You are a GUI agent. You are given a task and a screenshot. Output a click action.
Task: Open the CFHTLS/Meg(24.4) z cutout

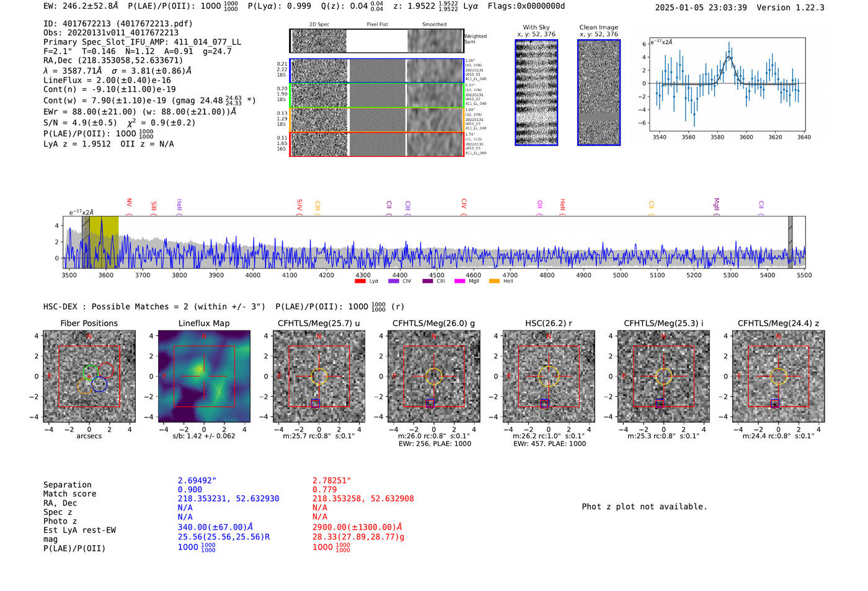coord(779,376)
